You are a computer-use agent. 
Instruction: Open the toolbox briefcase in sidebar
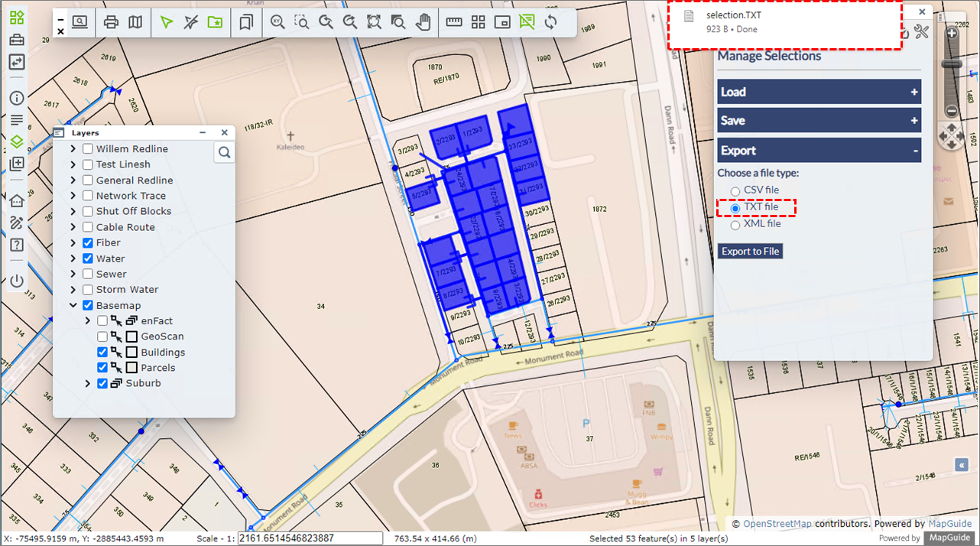click(17, 40)
